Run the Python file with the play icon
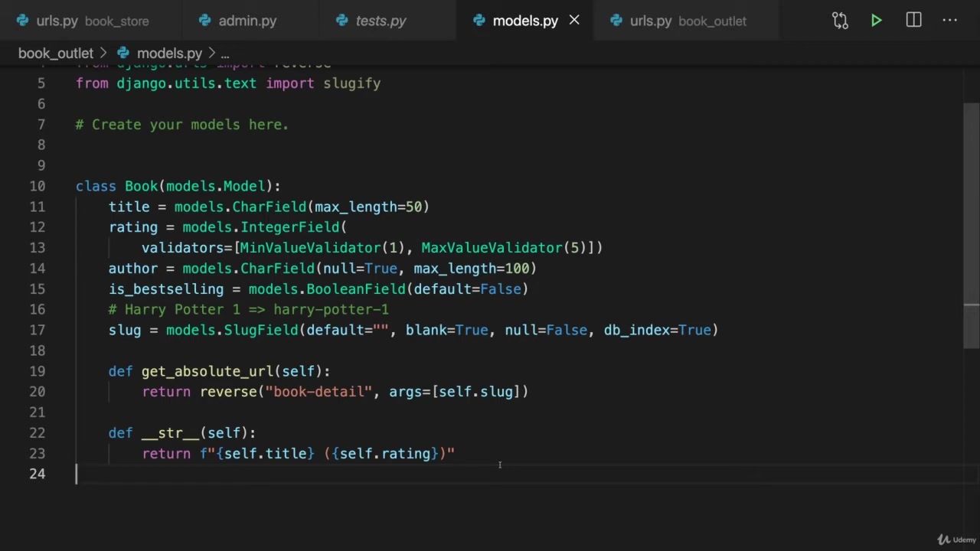This screenshot has height=551, width=980. 877,21
